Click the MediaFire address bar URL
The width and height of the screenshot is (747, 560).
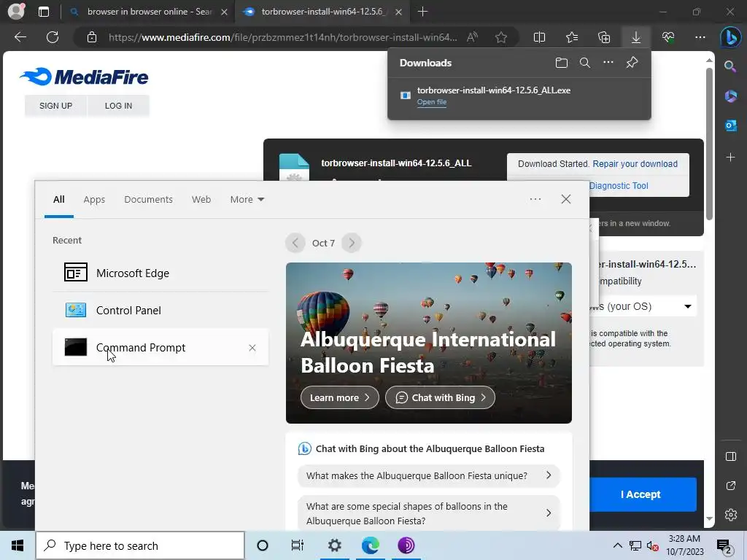282,37
